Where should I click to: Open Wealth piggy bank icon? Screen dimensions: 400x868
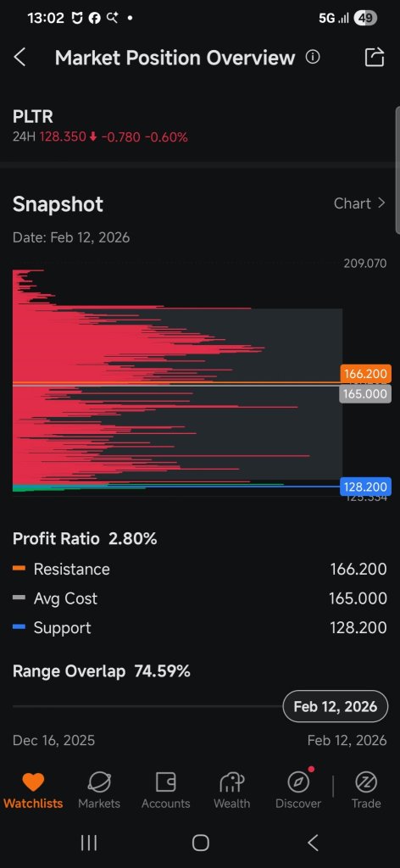point(232,782)
